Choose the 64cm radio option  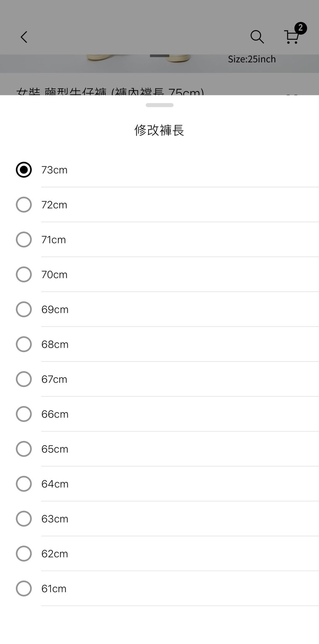(x=24, y=484)
